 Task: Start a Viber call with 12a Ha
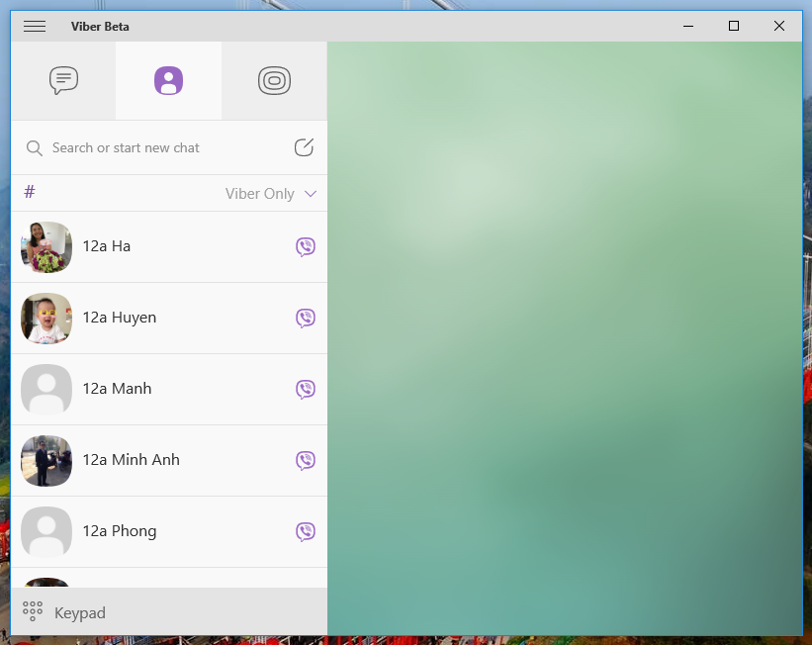pos(306,246)
